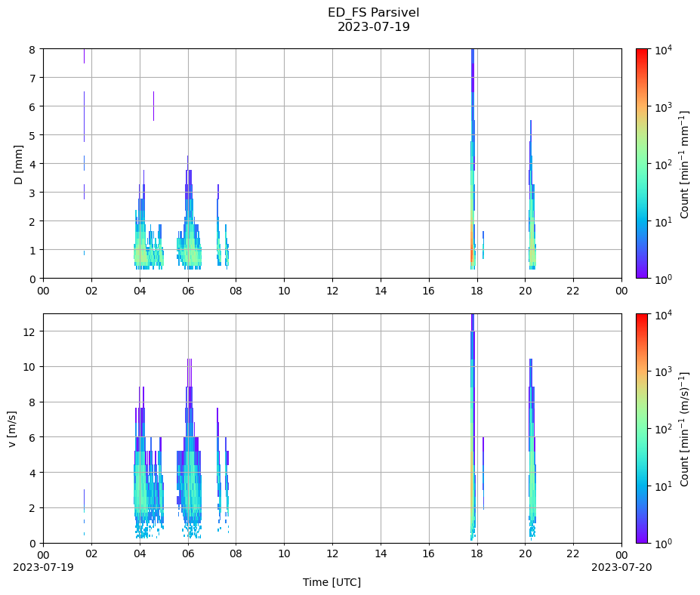
Task: Click the '06' time tick under the D plot
Action: pos(188,291)
